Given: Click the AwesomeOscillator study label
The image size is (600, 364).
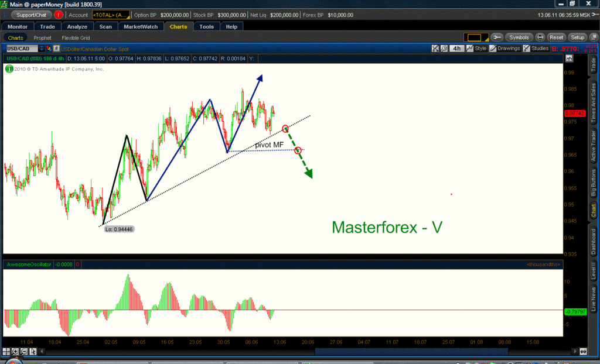Looking at the screenshot, I should click(29, 264).
